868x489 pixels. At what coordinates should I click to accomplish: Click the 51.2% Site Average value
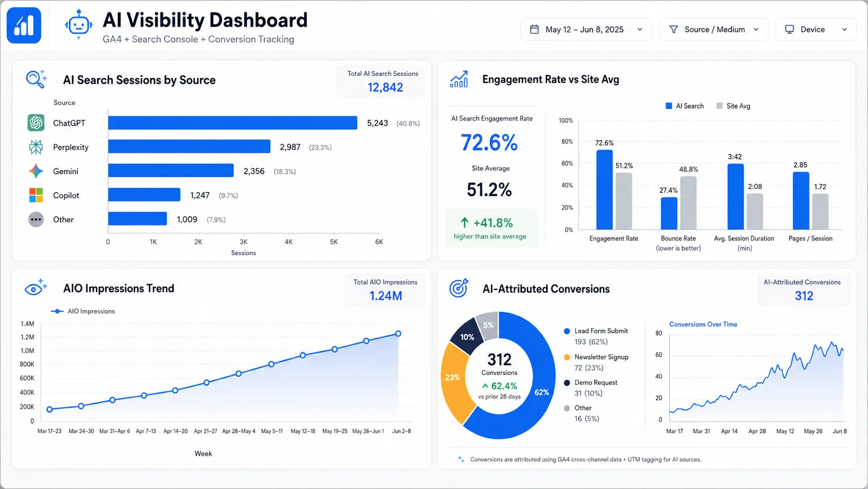[489, 190]
